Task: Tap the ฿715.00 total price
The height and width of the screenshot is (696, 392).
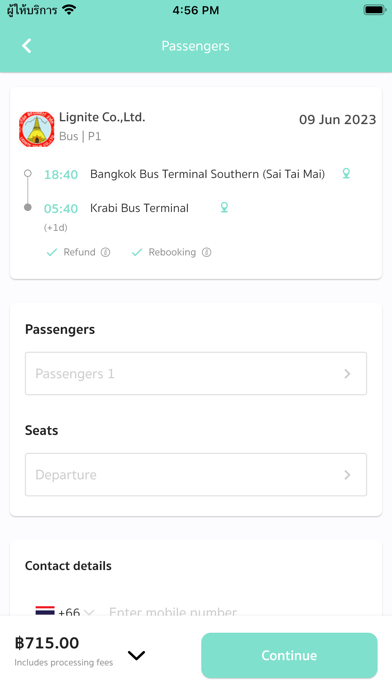Action: pyautogui.click(x=47, y=643)
